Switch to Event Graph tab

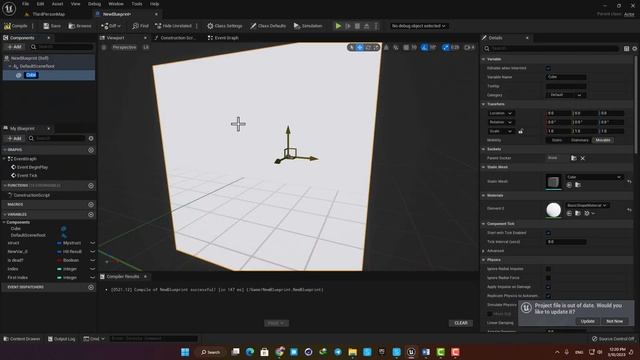point(223,38)
